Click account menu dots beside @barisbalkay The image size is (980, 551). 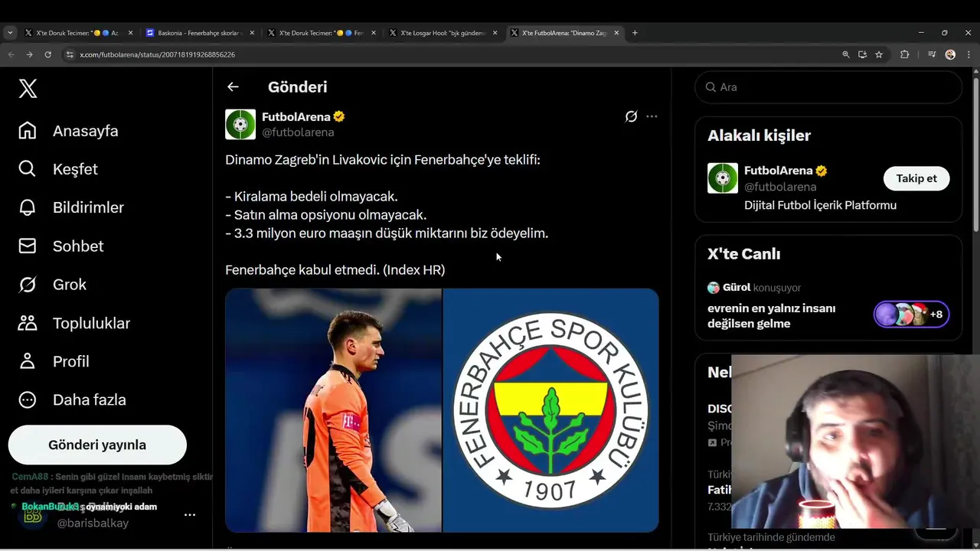pyautogui.click(x=190, y=515)
